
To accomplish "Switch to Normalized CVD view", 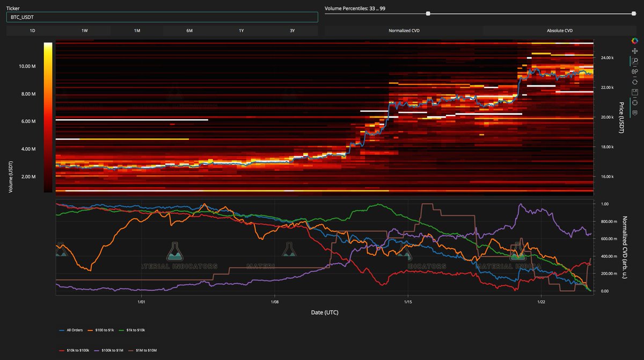I will [x=405, y=31].
